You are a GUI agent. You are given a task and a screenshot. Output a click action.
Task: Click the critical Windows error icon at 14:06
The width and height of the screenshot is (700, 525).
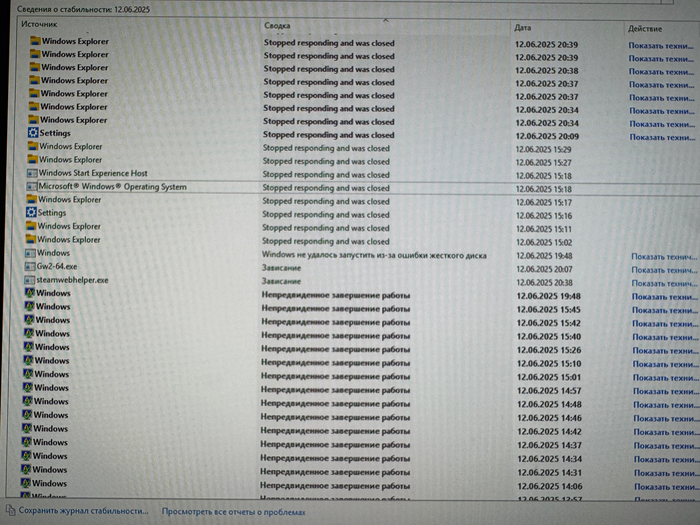click(27, 483)
